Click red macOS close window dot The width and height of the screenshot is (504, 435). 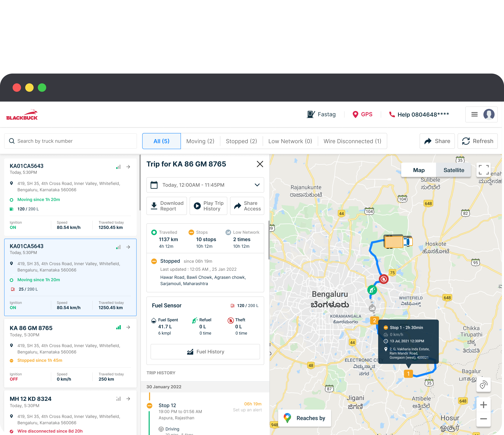(17, 88)
